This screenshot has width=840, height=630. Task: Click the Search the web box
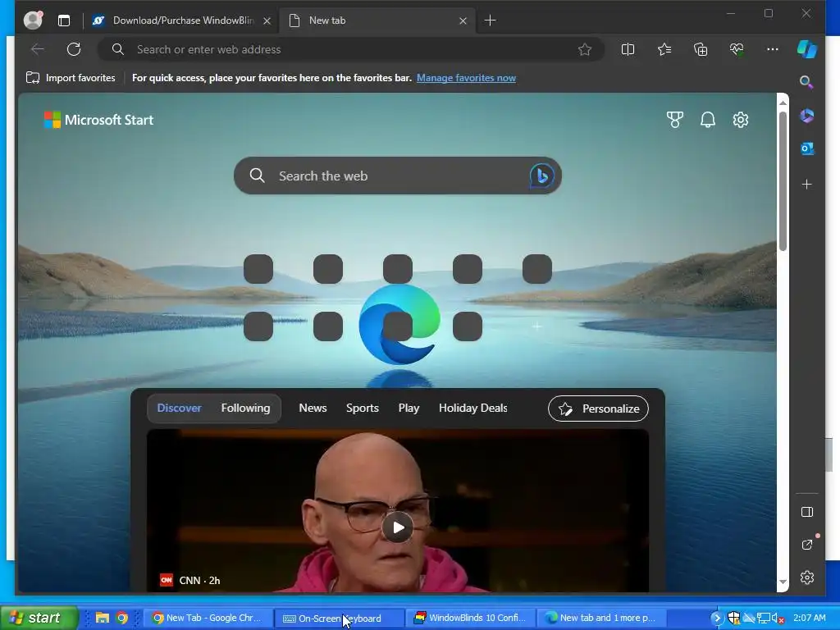[398, 176]
